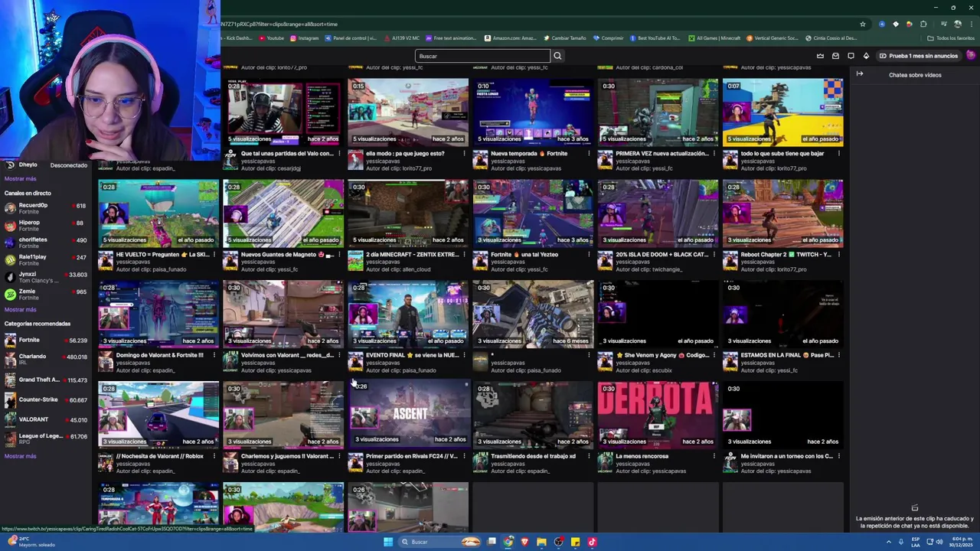Open Youtube bookmark in bookmarks bar

coord(271,38)
